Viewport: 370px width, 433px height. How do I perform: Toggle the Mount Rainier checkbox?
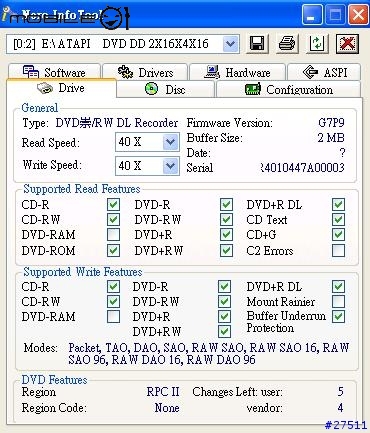(x=338, y=301)
